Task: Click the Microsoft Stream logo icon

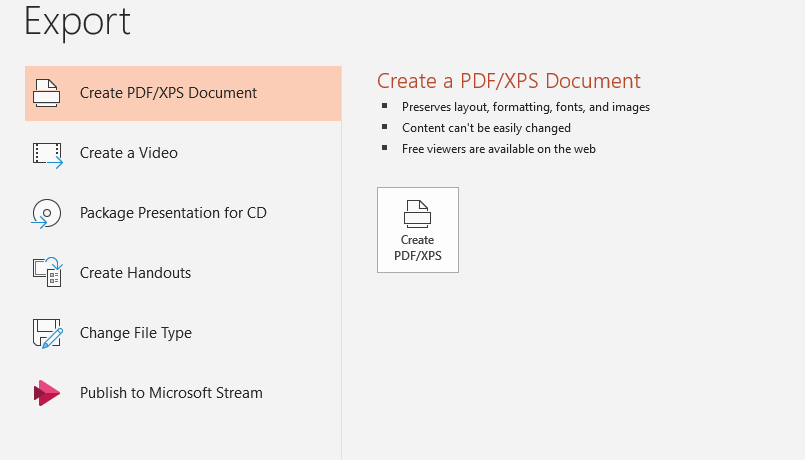Action: [x=47, y=393]
